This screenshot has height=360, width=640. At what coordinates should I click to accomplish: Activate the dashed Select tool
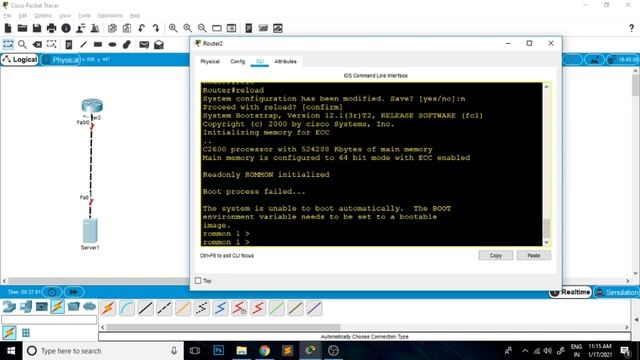pos(8,44)
